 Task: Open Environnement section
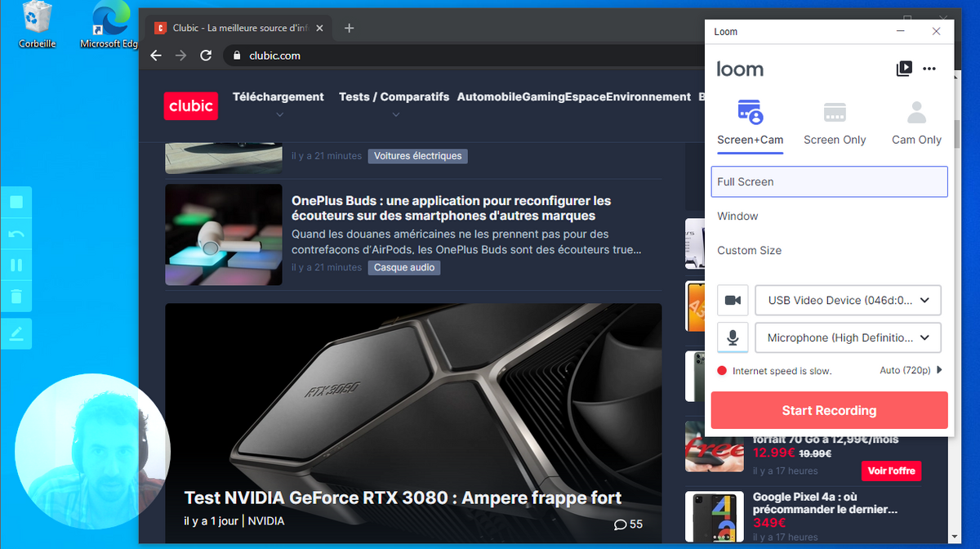[648, 96]
